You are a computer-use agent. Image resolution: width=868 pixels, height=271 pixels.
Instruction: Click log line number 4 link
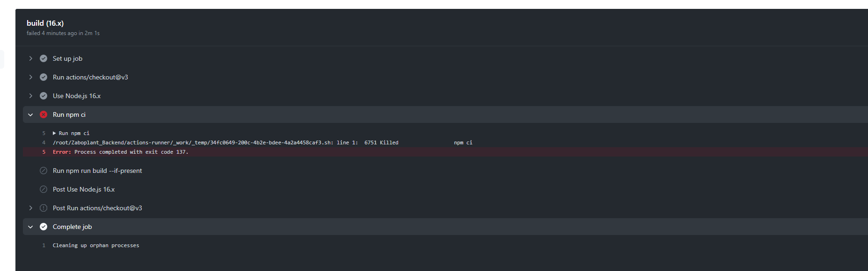[x=44, y=143]
